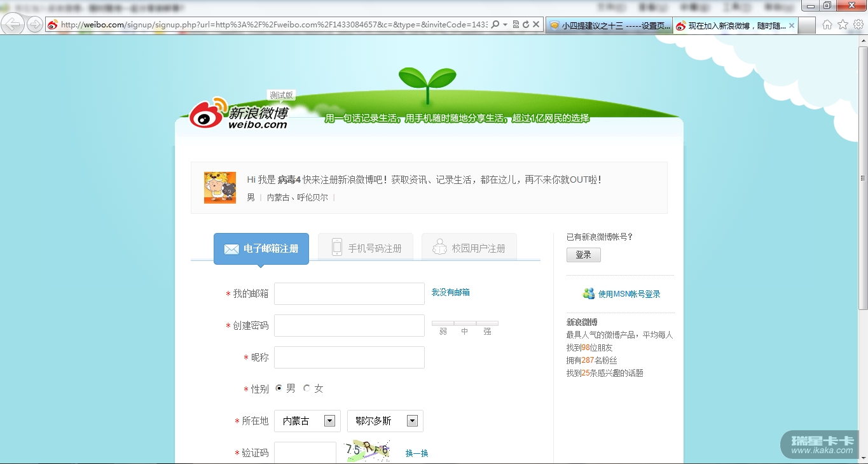868x464 pixels.
Task: Click the inviter's cartoon avatar thumbnail
Action: click(220, 188)
